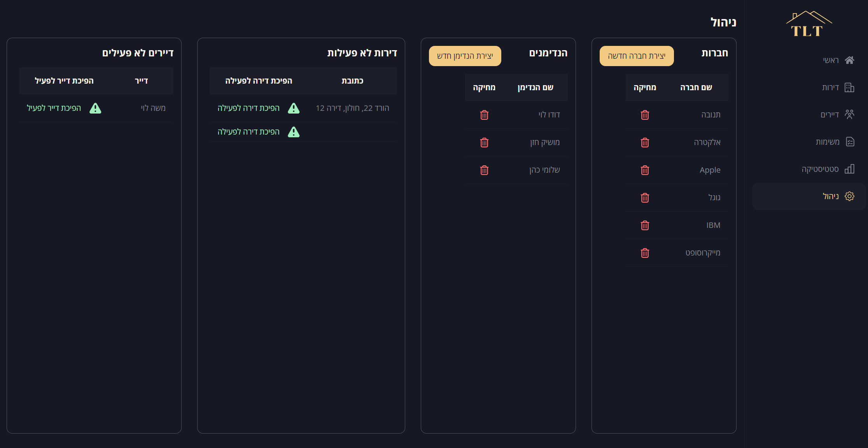Click the ניהול gear icon in sidebar
This screenshot has height=448, width=868.
(x=849, y=196)
